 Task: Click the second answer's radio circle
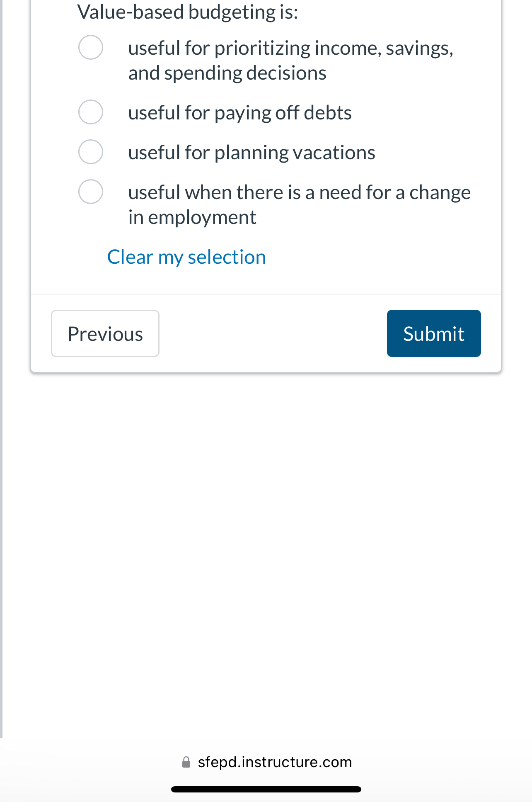click(x=90, y=112)
